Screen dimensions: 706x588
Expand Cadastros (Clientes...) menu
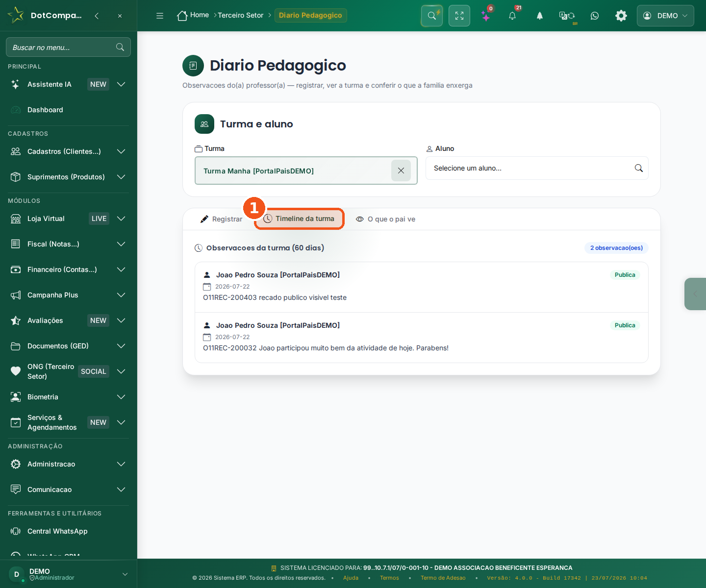coord(68,151)
